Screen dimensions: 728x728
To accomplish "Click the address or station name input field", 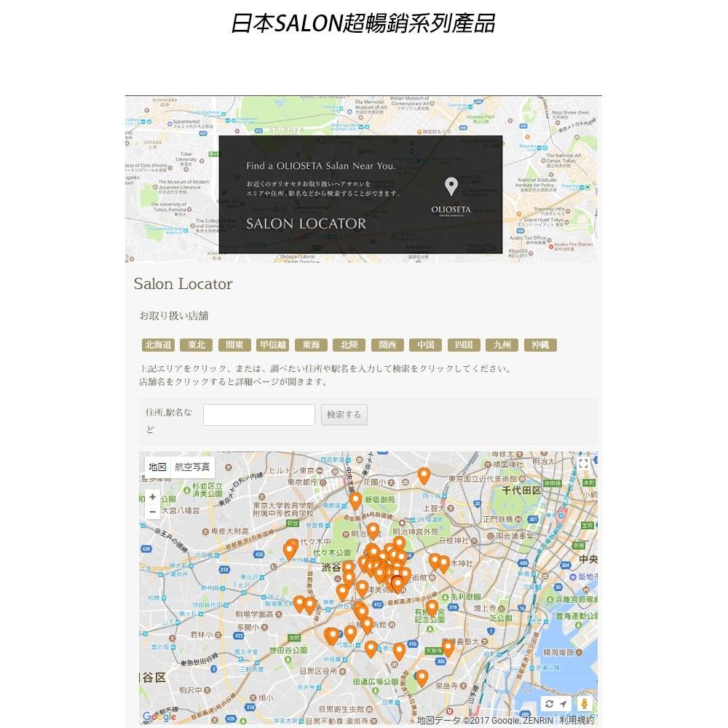I will [x=258, y=415].
